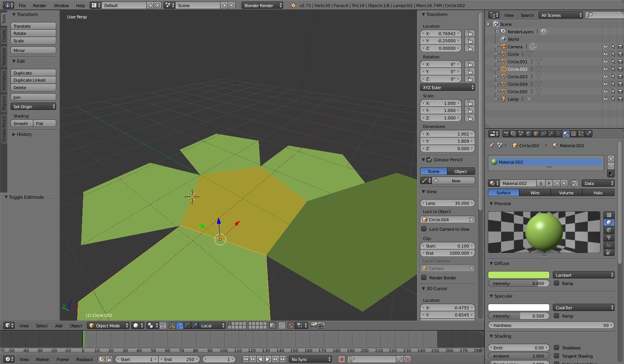Enable the Render Border checkbox
Screen dimensions: 624x364
[424, 277]
